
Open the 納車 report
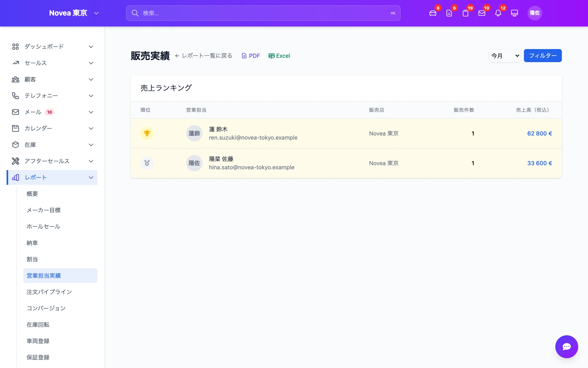point(60,243)
